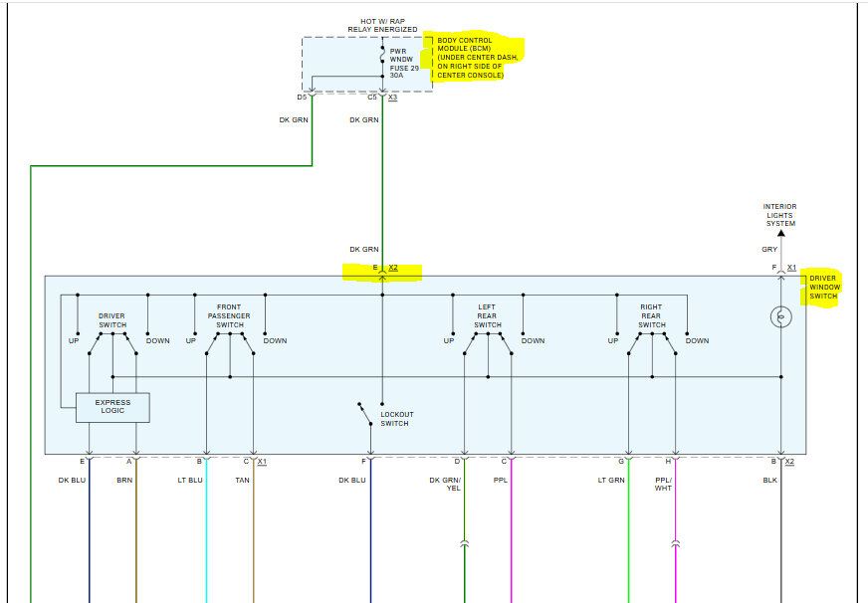The image size is (868, 603).
Task: Click the DRIVER SWITCH label
Action: click(x=112, y=320)
